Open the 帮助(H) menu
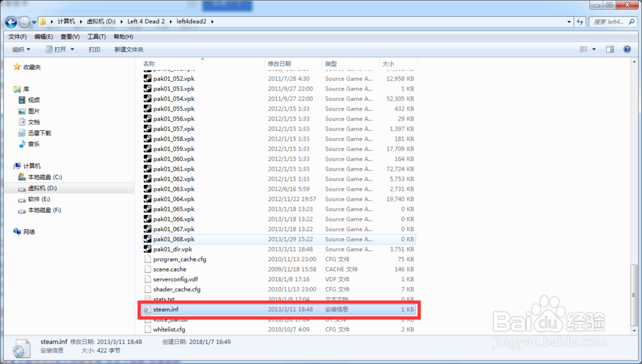Viewport: 642px width, 364px height. point(123,37)
